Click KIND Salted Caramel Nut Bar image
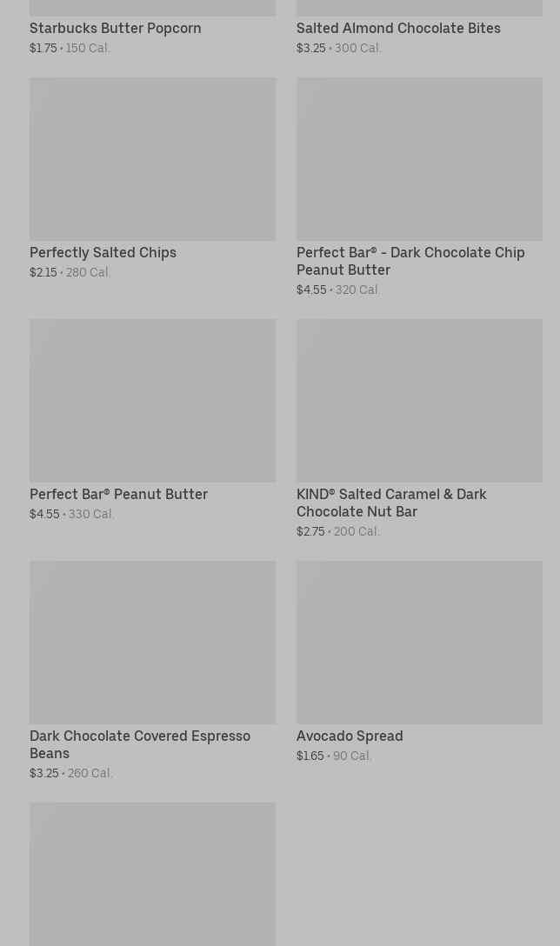 tap(419, 400)
